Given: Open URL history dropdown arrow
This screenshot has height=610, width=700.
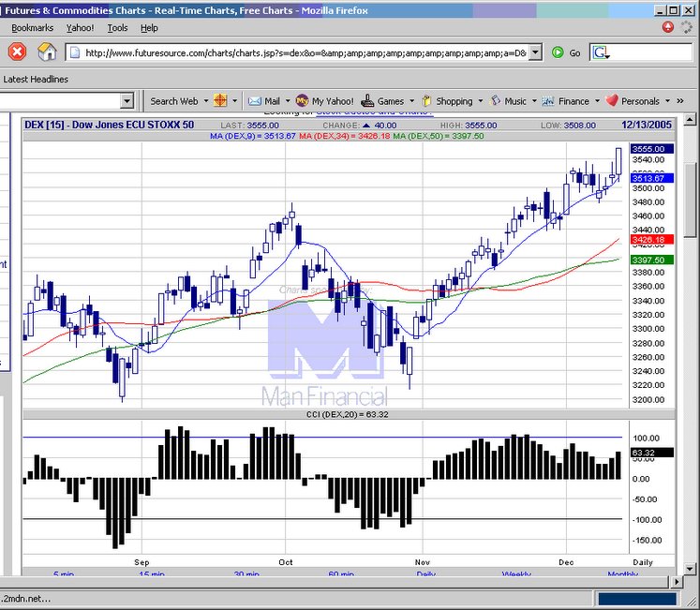Looking at the screenshot, I should point(536,52).
